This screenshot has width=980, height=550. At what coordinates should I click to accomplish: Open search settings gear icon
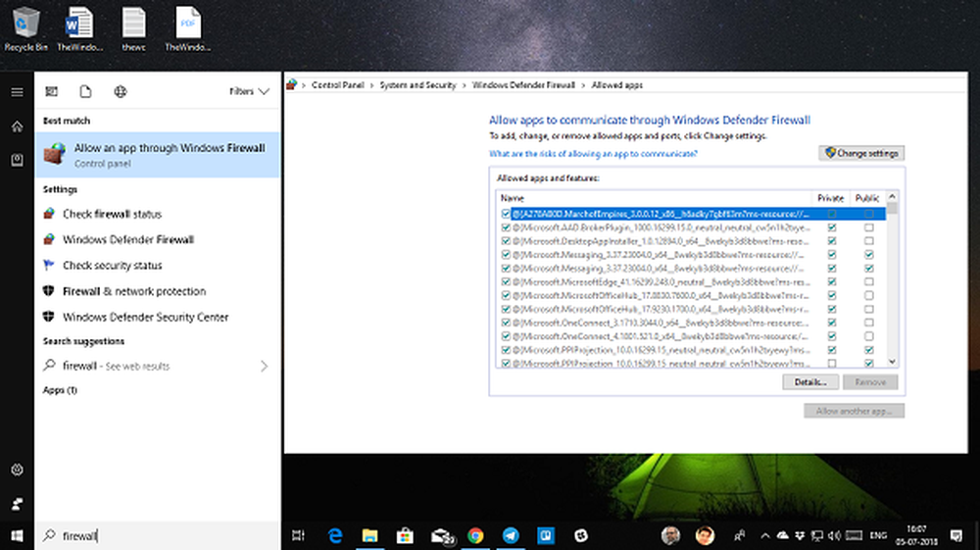pos(17,470)
